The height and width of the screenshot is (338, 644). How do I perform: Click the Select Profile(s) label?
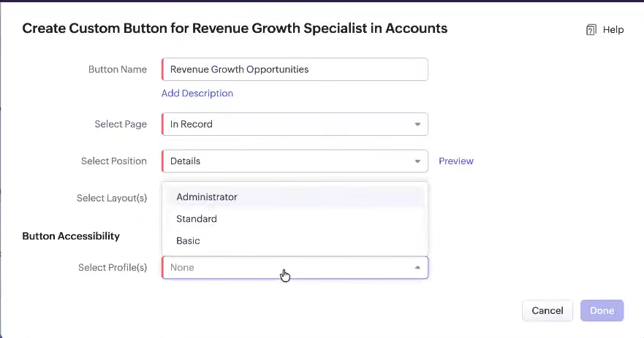click(113, 267)
